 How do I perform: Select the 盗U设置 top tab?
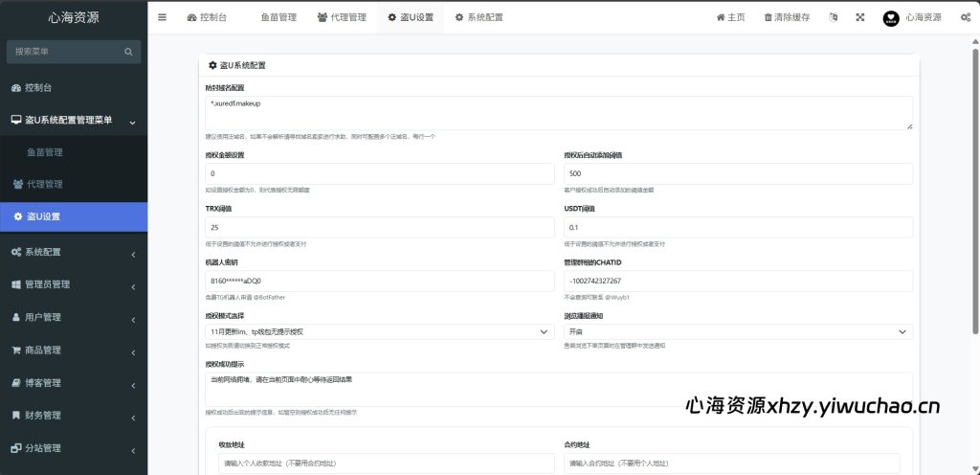click(x=410, y=17)
